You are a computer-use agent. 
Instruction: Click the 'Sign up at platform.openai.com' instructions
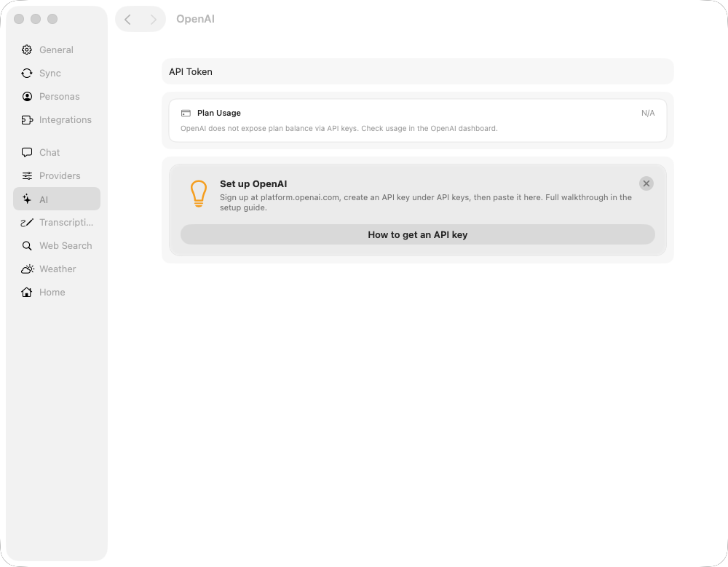point(426,202)
